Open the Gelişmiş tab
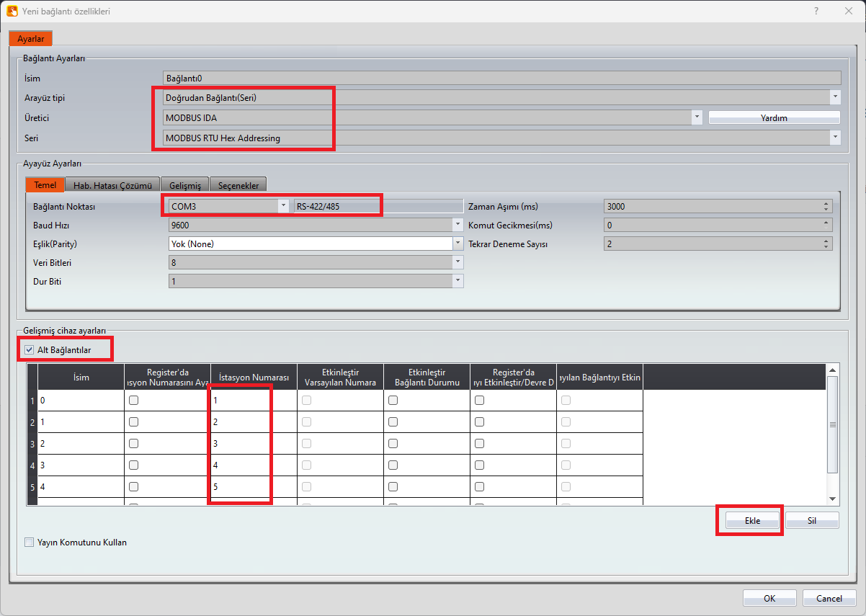The height and width of the screenshot is (616, 866). 184,185
